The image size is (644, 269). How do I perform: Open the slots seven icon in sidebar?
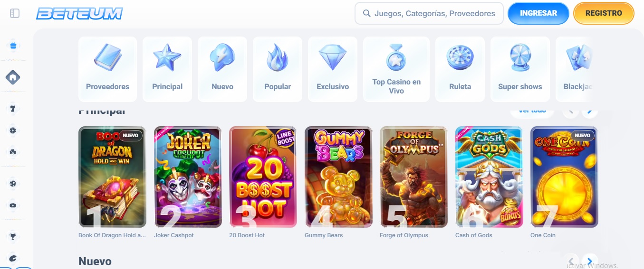tap(13, 109)
